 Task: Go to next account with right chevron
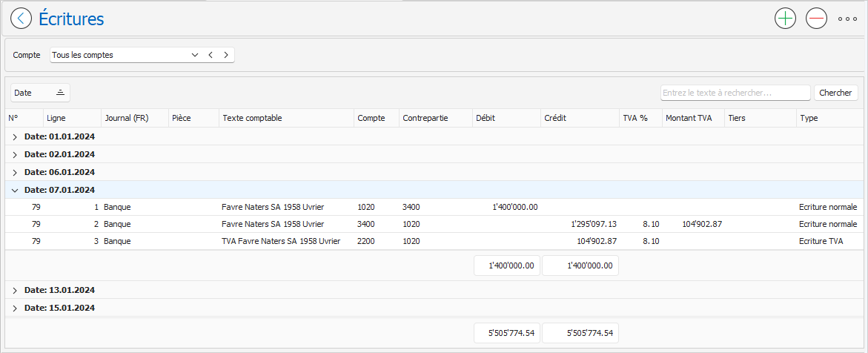click(226, 55)
